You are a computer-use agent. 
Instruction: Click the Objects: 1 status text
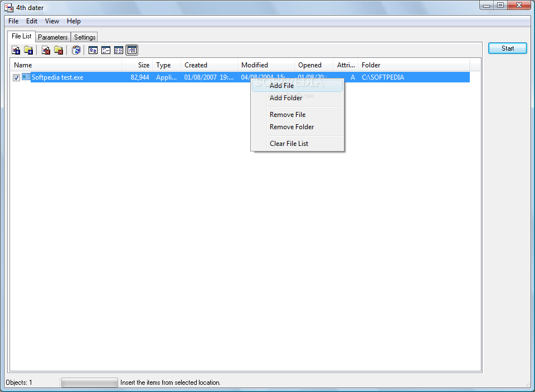19,383
